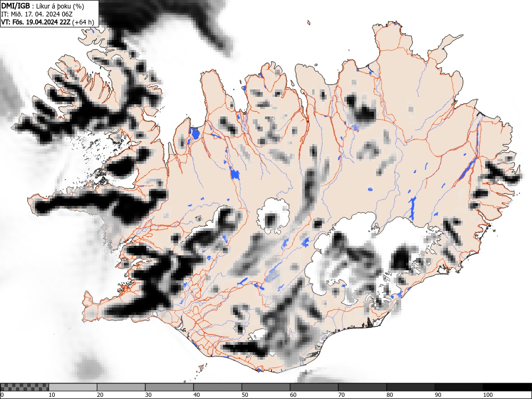Click the "20" scale label

tap(100, 395)
